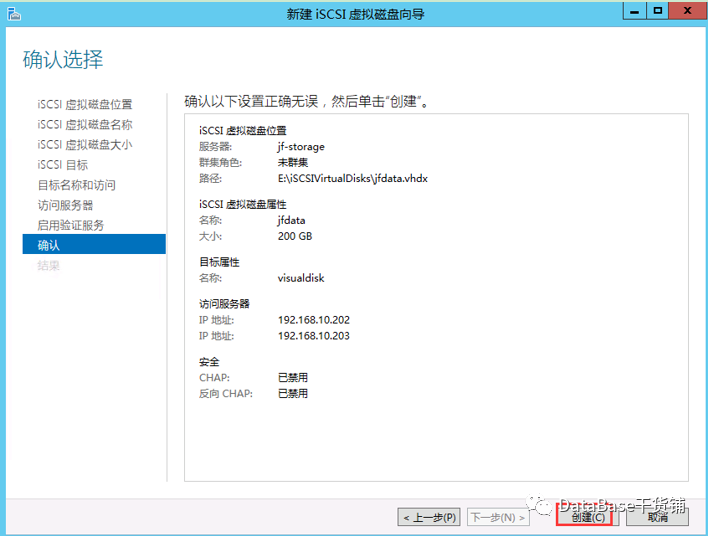
Task: Click the CHAP row's 已禁用 status
Action: pos(293,378)
